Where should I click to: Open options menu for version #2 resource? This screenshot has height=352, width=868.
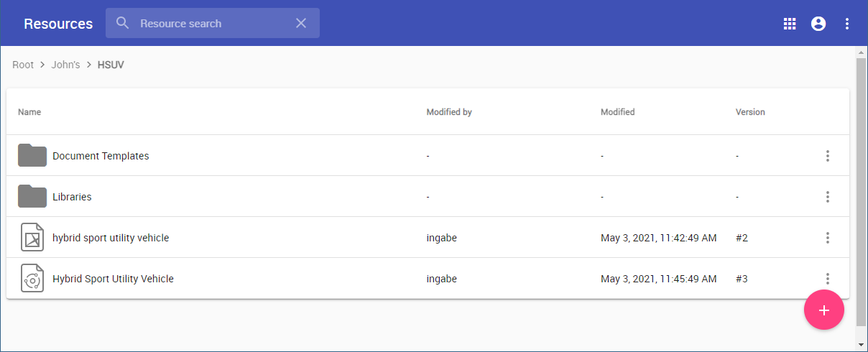(828, 238)
